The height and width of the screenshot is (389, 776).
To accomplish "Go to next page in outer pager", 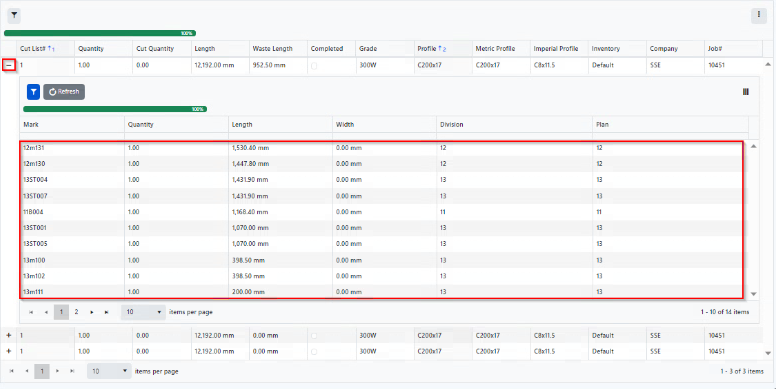I will [57, 371].
